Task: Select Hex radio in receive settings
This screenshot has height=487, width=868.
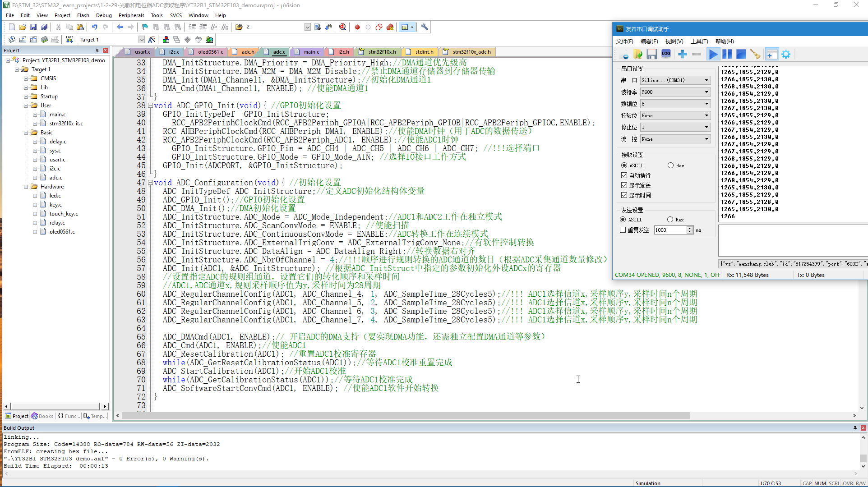Action: pyautogui.click(x=670, y=165)
